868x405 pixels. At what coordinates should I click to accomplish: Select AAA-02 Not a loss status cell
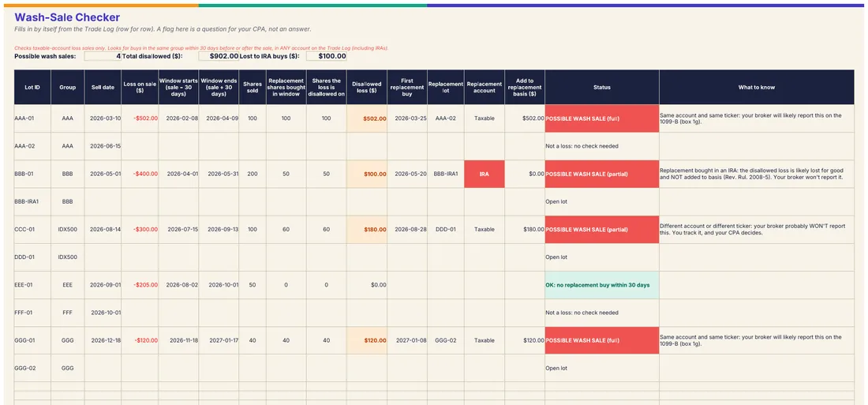pos(602,146)
